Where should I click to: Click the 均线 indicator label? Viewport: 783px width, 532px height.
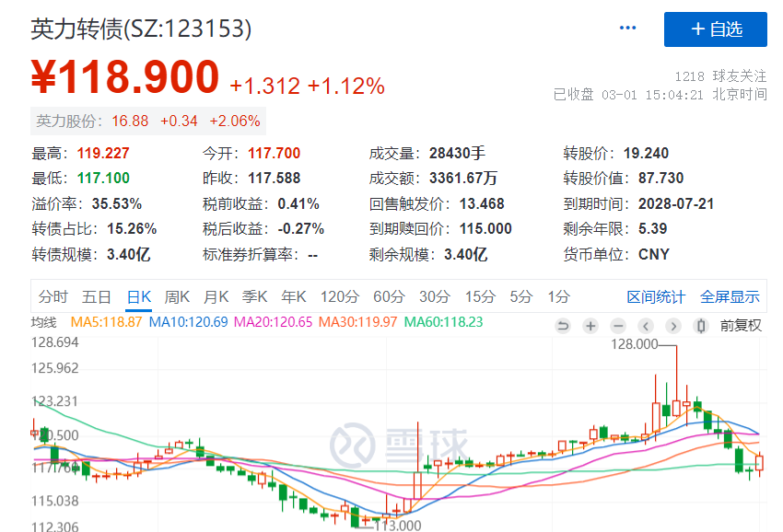pyautogui.click(x=44, y=322)
